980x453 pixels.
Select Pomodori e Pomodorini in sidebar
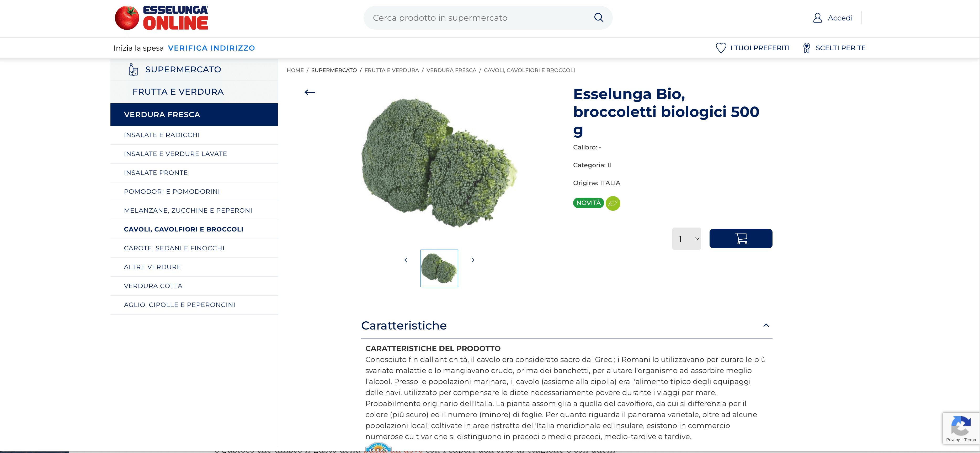pos(172,192)
